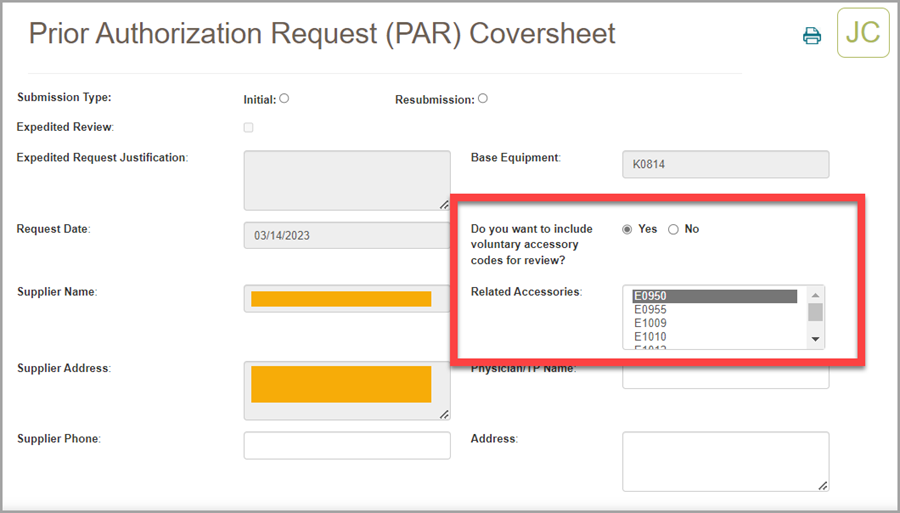Image resolution: width=900 pixels, height=513 pixels.
Task: Click the Expedited Request Justification box
Action: 346,180
